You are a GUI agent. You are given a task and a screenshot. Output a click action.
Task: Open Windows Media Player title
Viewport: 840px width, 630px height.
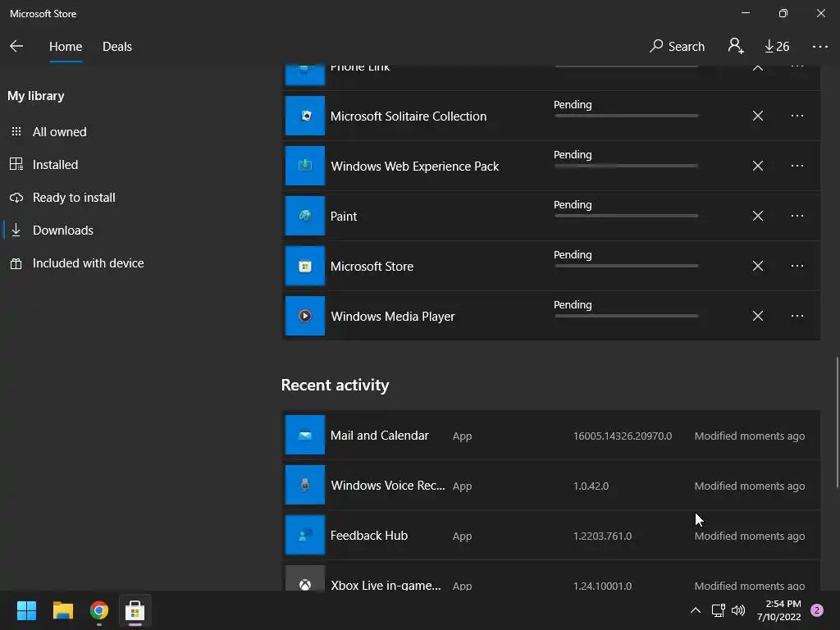coord(393,316)
